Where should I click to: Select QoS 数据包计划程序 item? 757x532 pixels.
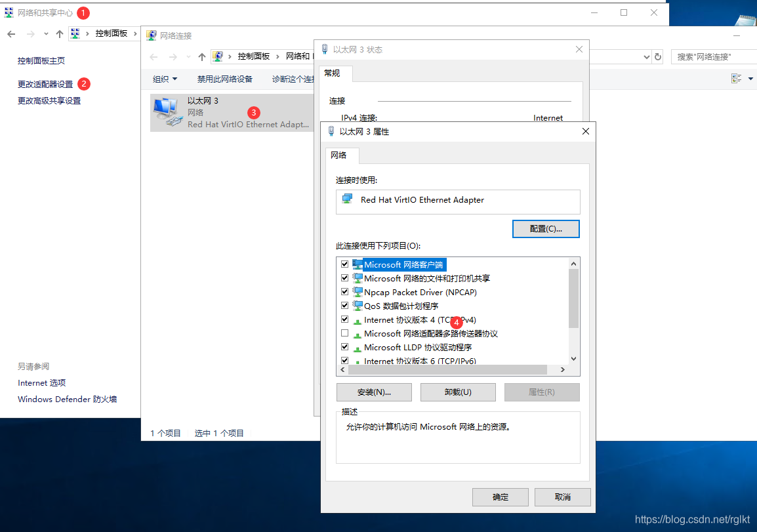401,306
